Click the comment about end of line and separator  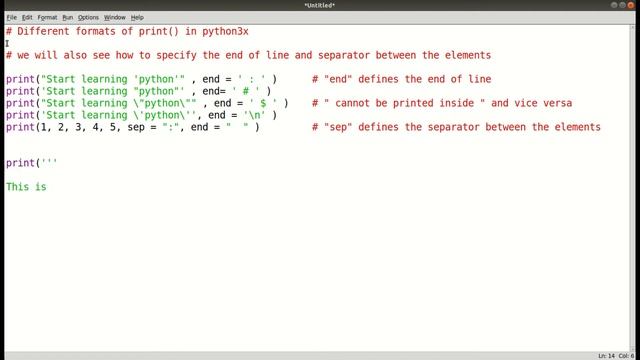(248, 55)
